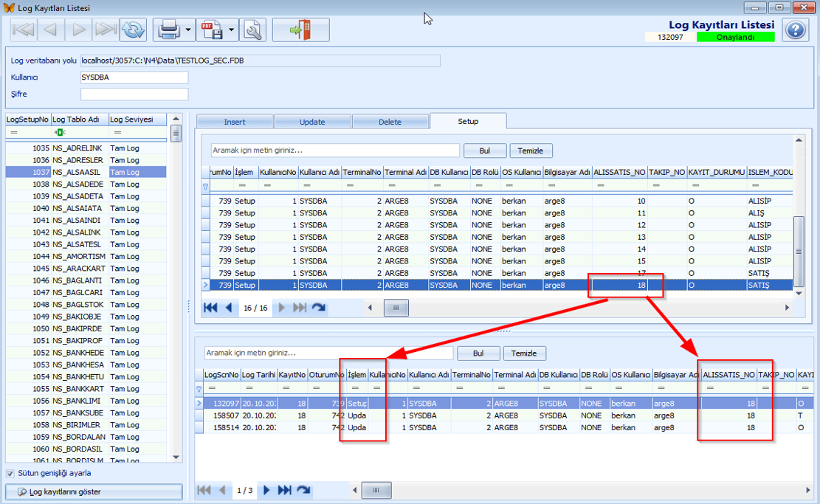Click the printer icon in the toolbar
Image resolution: width=820 pixels, height=504 pixels.
(x=168, y=30)
